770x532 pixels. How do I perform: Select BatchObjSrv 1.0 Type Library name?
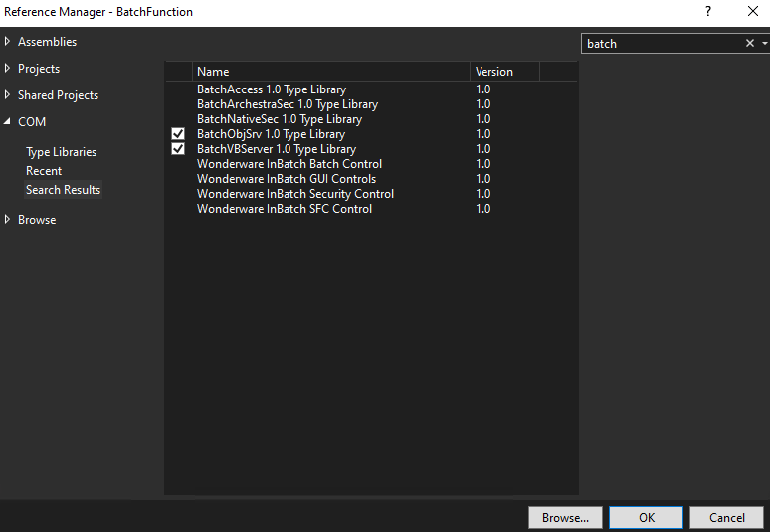click(x=271, y=134)
